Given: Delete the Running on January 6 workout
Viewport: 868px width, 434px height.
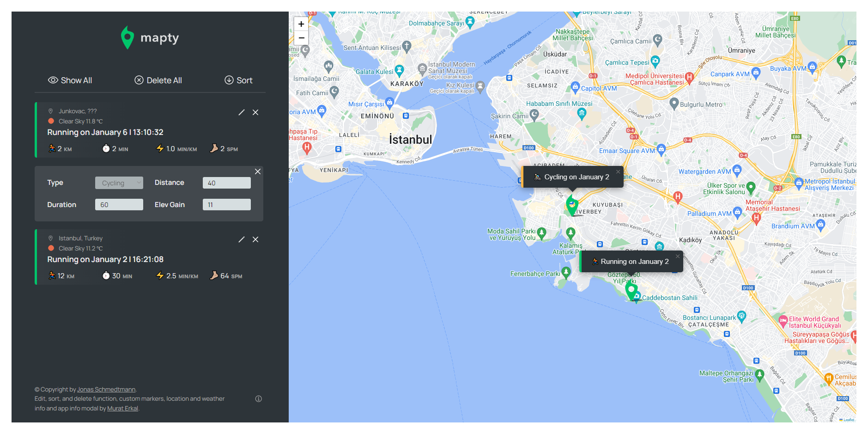Looking at the screenshot, I should (255, 112).
